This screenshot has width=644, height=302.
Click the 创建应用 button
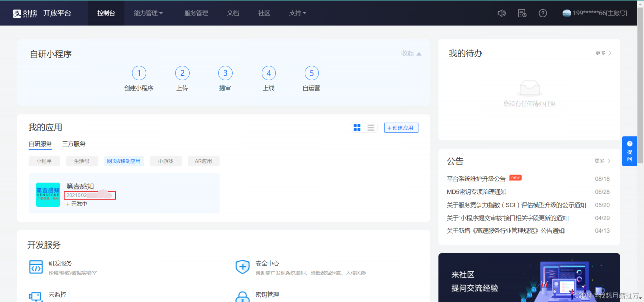(x=401, y=128)
